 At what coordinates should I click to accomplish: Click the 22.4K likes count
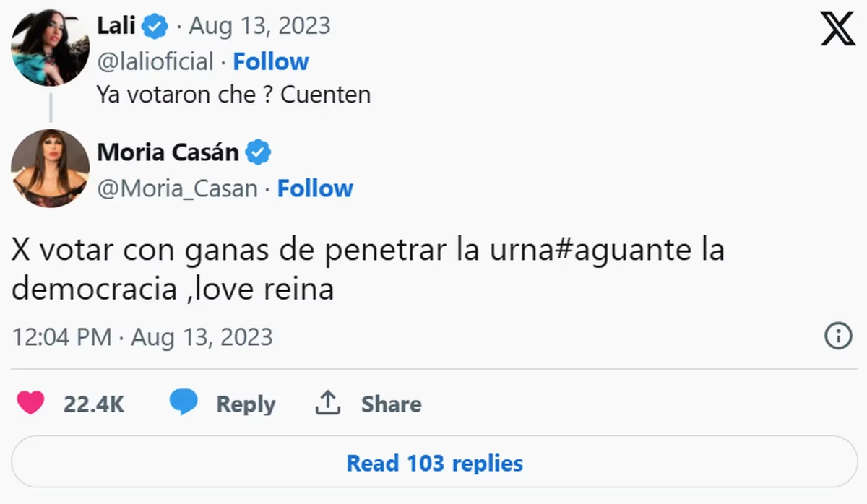(x=95, y=404)
